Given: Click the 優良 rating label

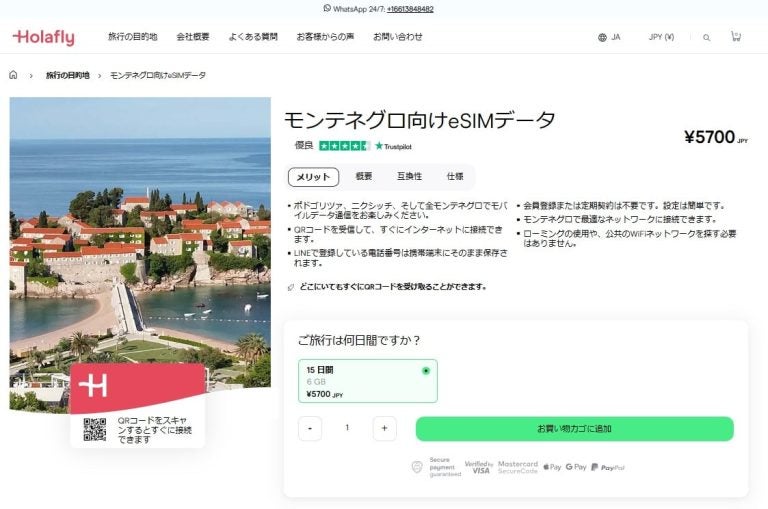Looking at the screenshot, I should (304, 145).
